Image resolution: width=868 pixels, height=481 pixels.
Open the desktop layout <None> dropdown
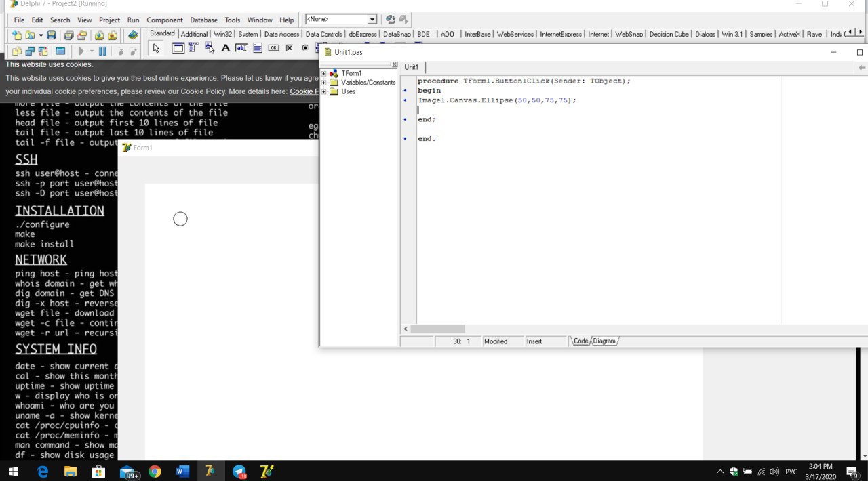(372, 20)
